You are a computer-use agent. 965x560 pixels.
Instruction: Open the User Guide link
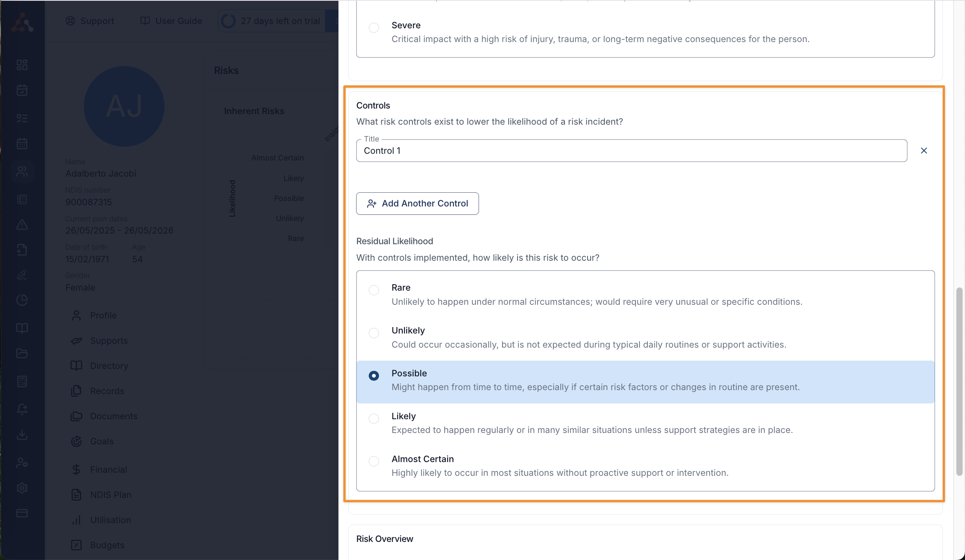pyautogui.click(x=171, y=21)
